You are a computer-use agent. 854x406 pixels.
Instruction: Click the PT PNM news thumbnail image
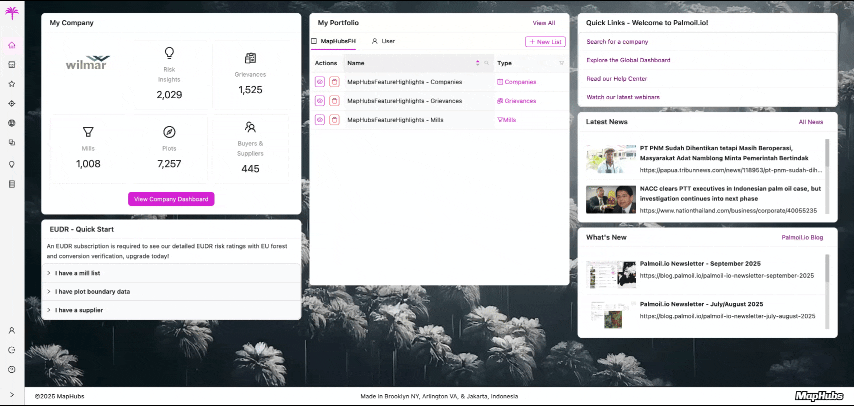611,159
